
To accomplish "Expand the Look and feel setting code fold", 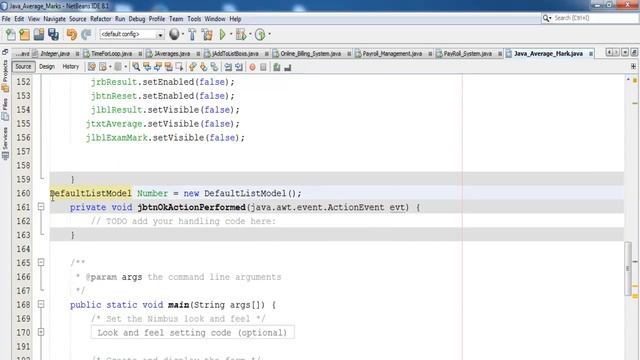I will 41,332.
